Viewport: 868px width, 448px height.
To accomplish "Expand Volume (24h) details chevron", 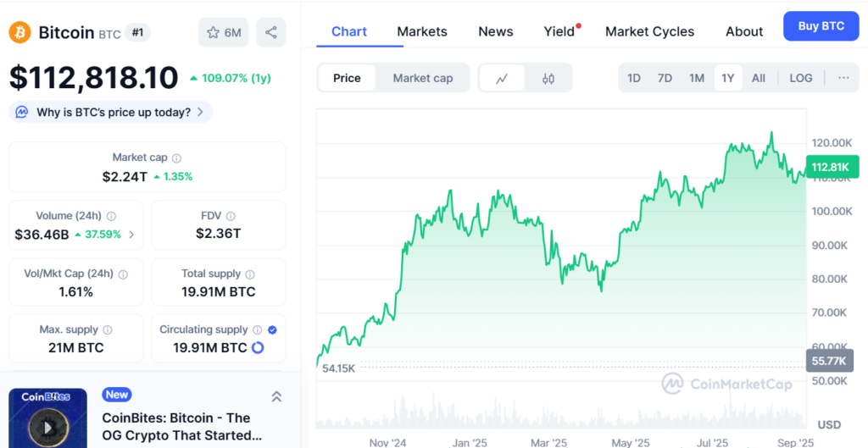I will (x=131, y=235).
